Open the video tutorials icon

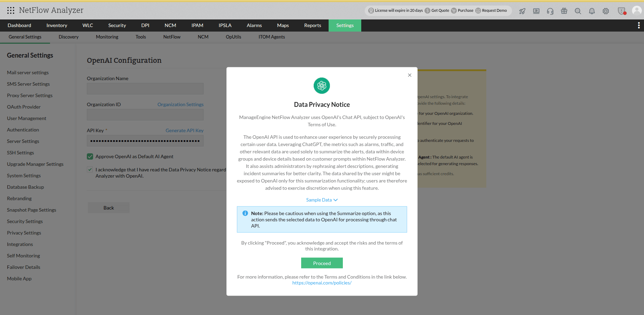click(536, 11)
